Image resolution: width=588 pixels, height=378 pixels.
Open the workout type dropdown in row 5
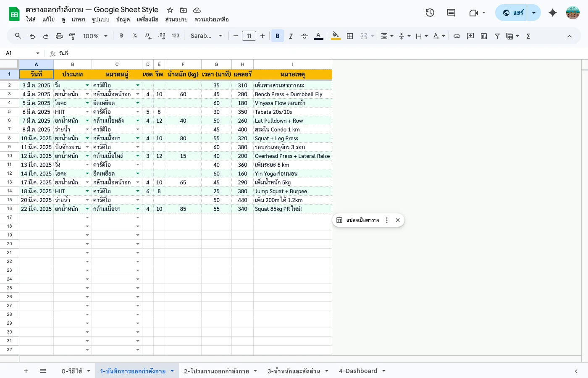click(87, 112)
